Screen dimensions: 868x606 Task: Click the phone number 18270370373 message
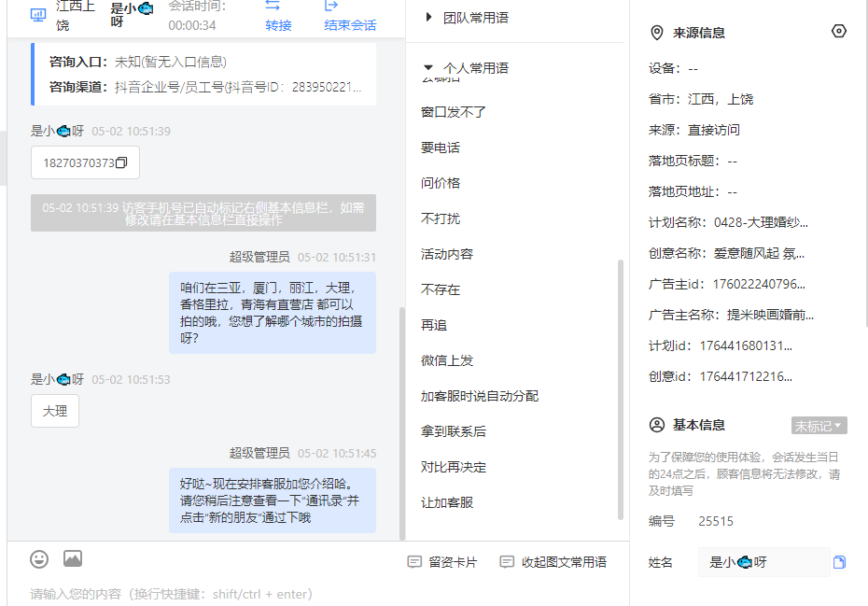(85, 162)
